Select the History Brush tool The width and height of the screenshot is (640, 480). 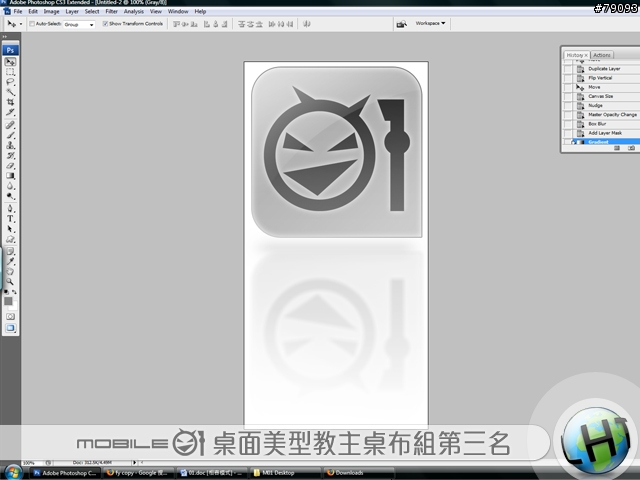10,156
